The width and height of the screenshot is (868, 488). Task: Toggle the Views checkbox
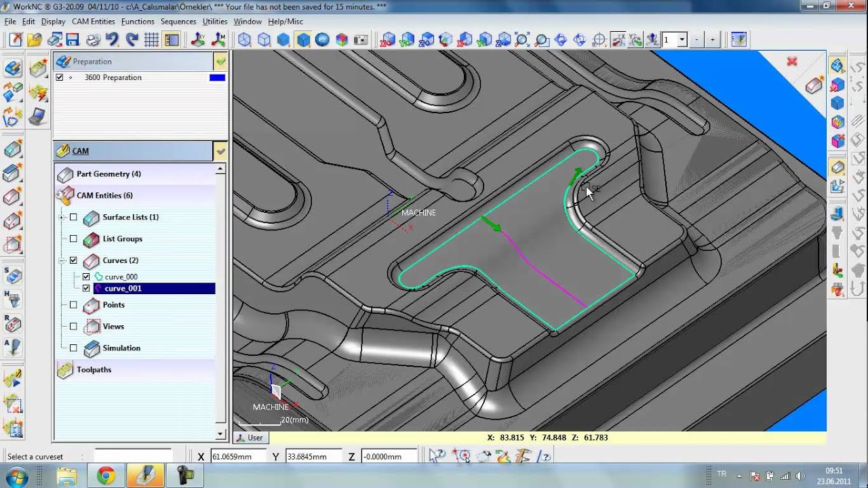(73, 326)
